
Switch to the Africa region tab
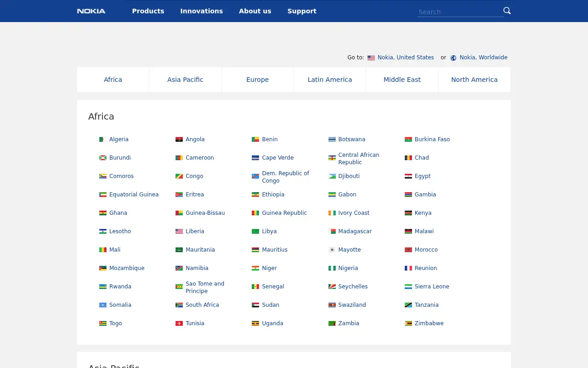113,80
